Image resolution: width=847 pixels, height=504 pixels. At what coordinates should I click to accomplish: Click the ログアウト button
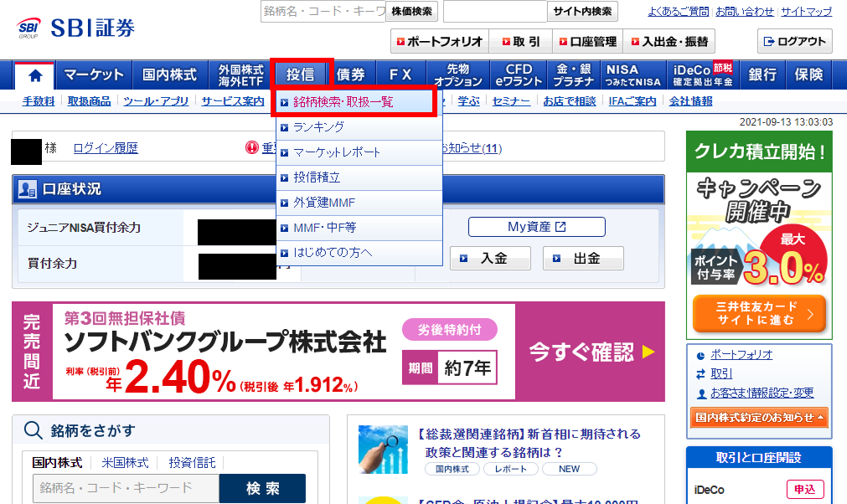coord(794,42)
